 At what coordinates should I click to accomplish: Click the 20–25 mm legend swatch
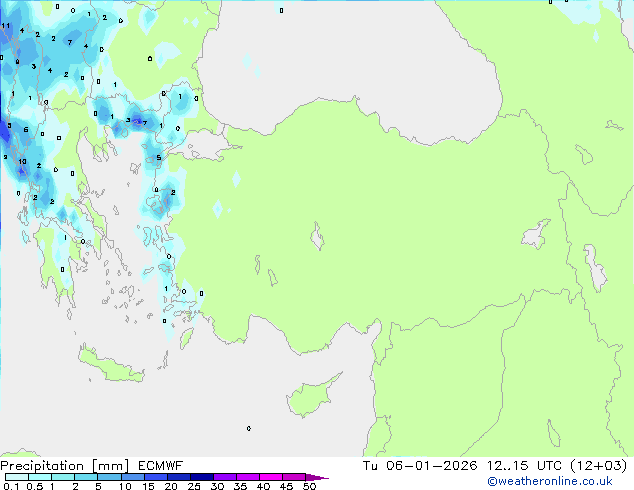coord(179,477)
